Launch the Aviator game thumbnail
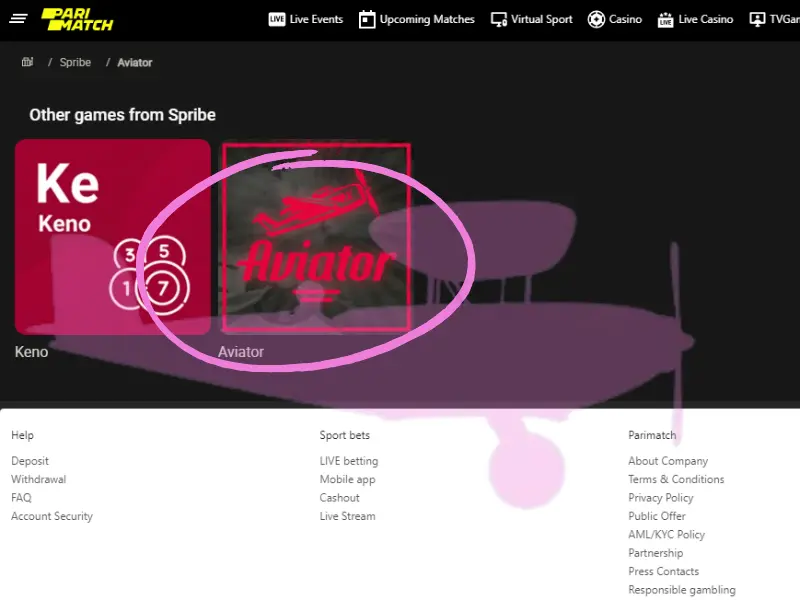The width and height of the screenshot is (800, 600). (316, 237)
